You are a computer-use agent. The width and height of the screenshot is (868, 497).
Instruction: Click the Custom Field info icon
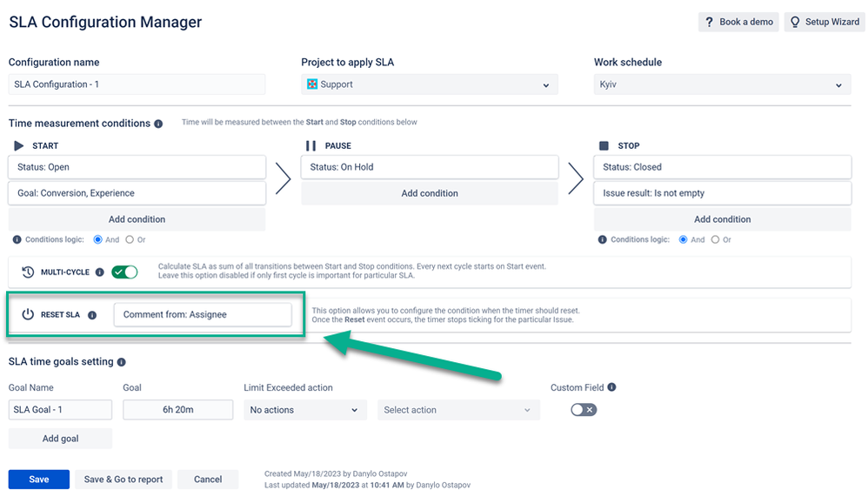tap(611, 387)
